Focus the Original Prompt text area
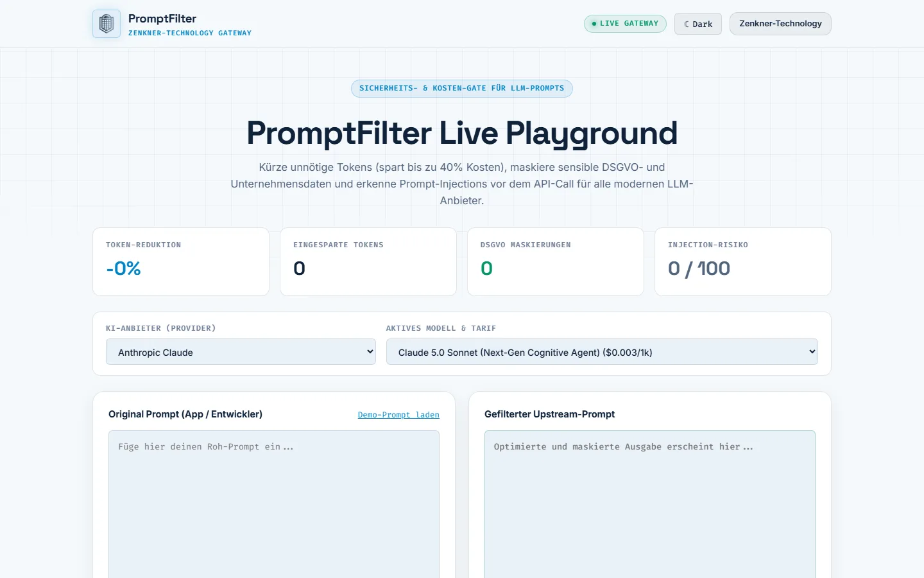The width and height of the screenshot is (924, 578). click(274, 504)
